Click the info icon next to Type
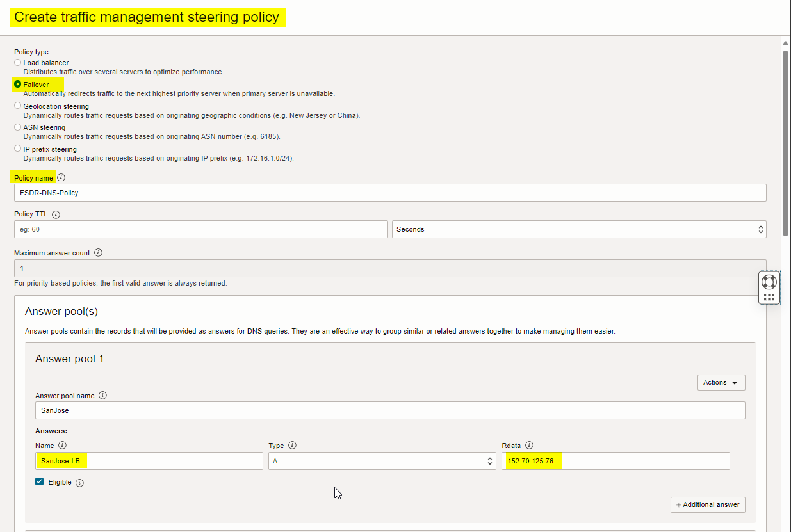Screen dimensions: 791x532 (292, 446)
